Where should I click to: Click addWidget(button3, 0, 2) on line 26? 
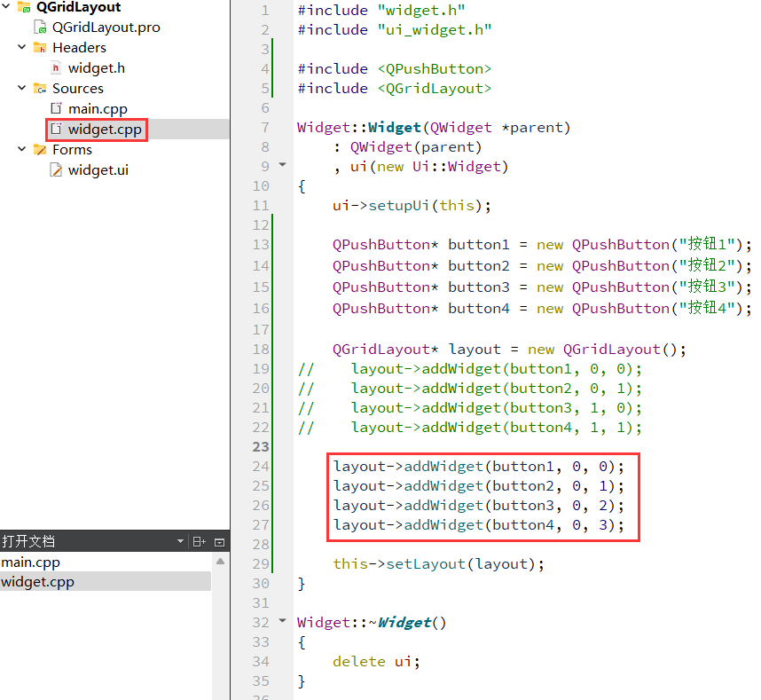tap(479, 506)
